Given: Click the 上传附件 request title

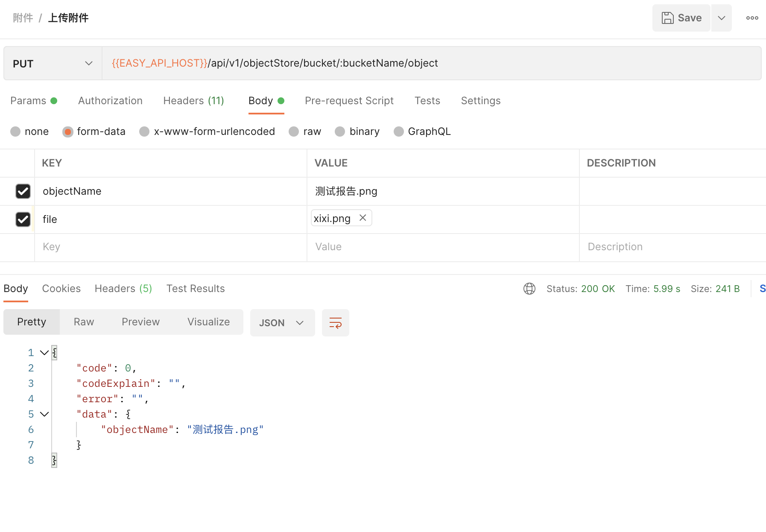Looking at the screenshot, I should pos(68,18).
